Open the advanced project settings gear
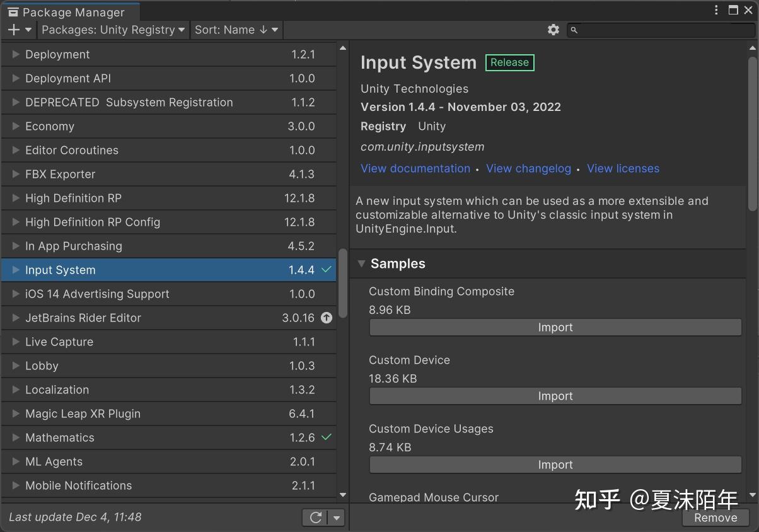759x532 pixels. (553, 30)
